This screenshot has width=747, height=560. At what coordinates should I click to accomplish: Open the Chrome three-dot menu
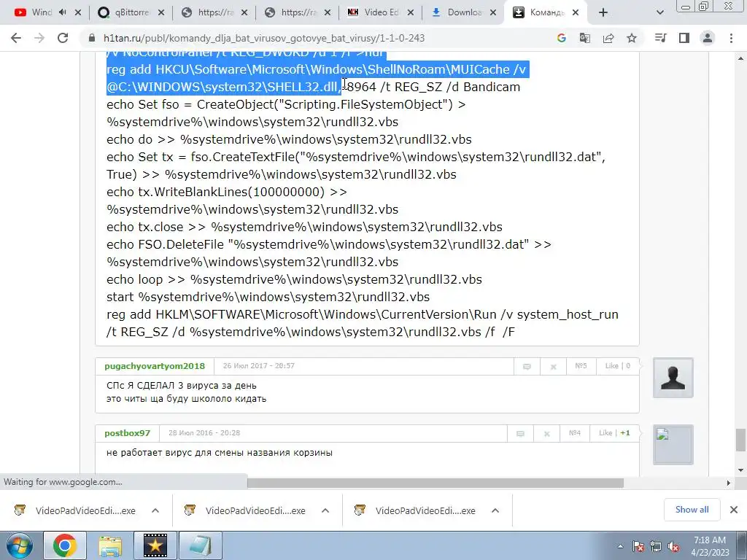731,38
